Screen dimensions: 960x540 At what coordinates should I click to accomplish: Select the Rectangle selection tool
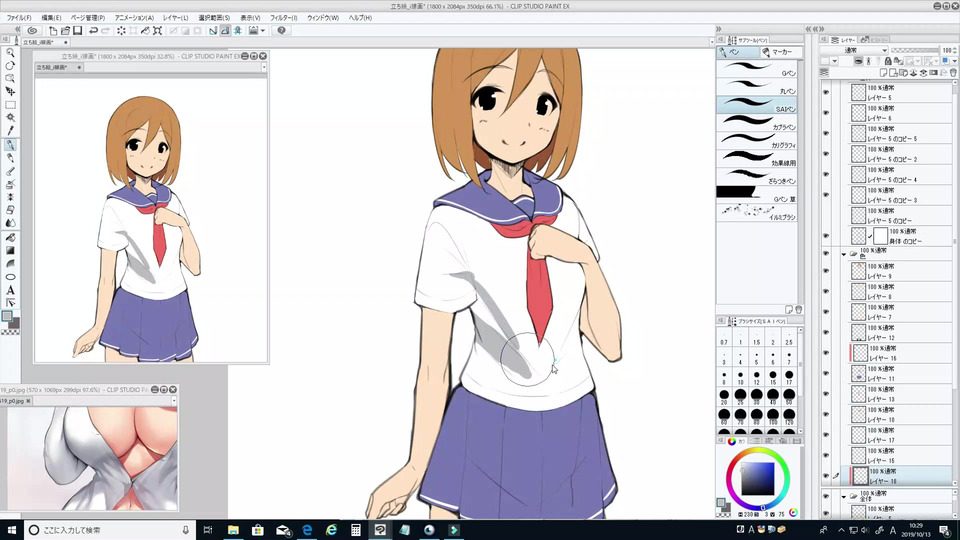(x=10, y=105)
